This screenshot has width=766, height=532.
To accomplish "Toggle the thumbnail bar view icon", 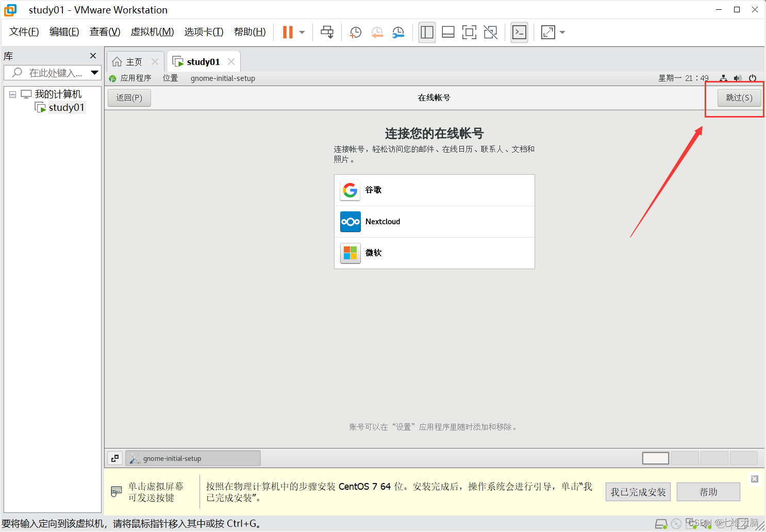I will pos(448,32).
